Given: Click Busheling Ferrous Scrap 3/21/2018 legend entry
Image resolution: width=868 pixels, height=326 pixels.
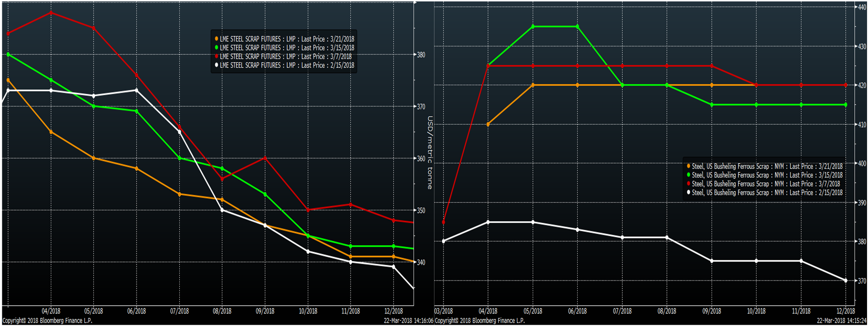Looking at the screenshot, I should tap(766, 166).
